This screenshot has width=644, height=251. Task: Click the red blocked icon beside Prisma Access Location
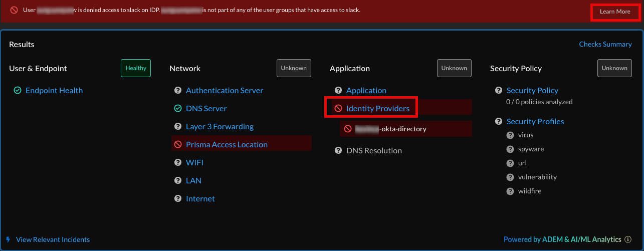pos(178,145)
